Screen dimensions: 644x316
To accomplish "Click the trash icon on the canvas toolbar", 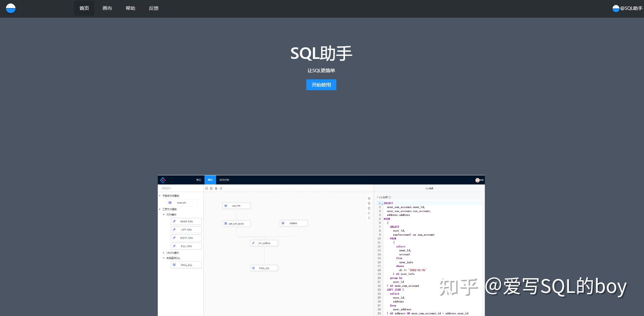I will click(x=221, y=188).
